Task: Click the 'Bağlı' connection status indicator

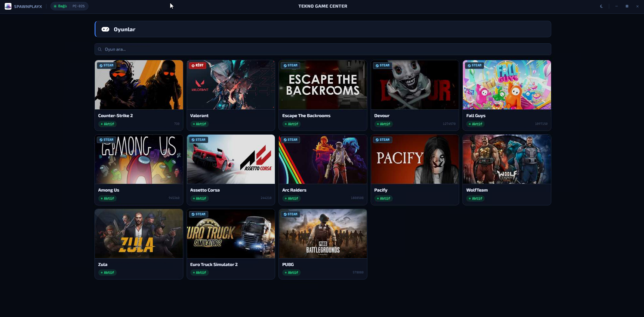Action: (60, 6)
